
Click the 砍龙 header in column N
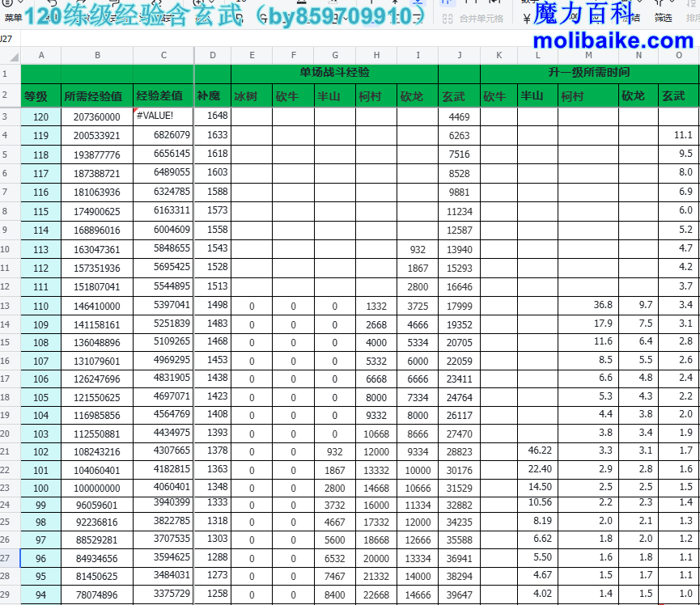point(638,96)
